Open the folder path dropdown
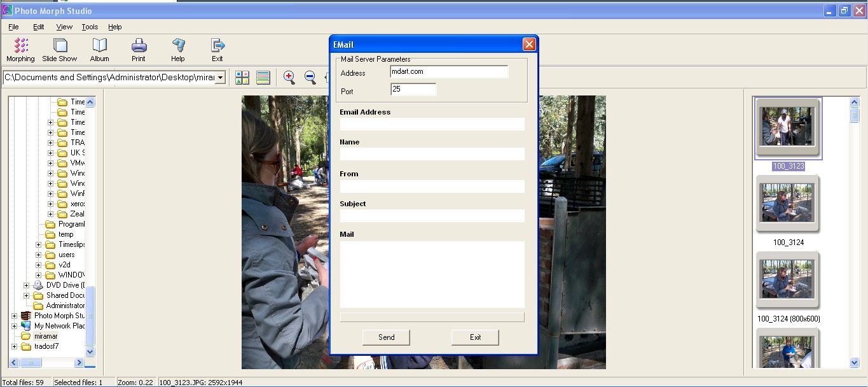 pos(220,78)
